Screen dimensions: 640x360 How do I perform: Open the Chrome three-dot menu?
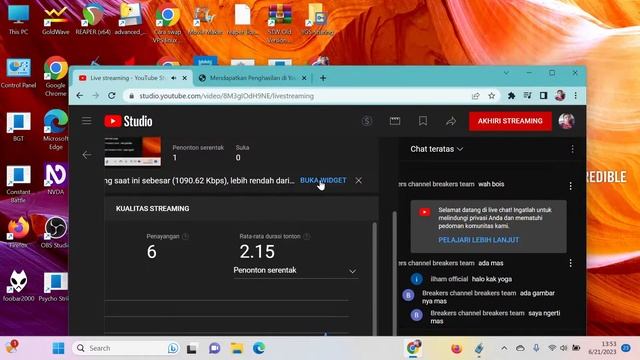pyautogui.click(x=576, y=96)
